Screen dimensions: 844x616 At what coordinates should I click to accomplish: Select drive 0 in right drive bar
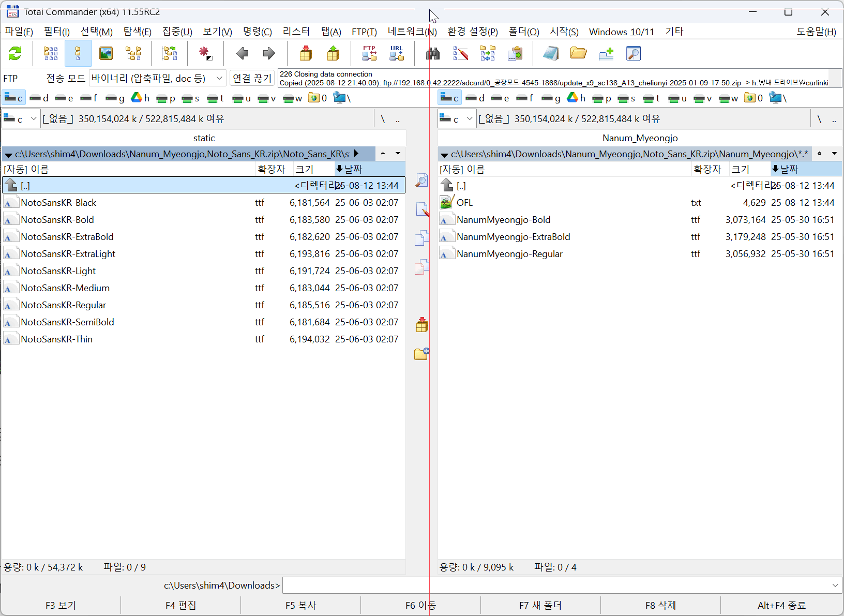click(753, 98)
